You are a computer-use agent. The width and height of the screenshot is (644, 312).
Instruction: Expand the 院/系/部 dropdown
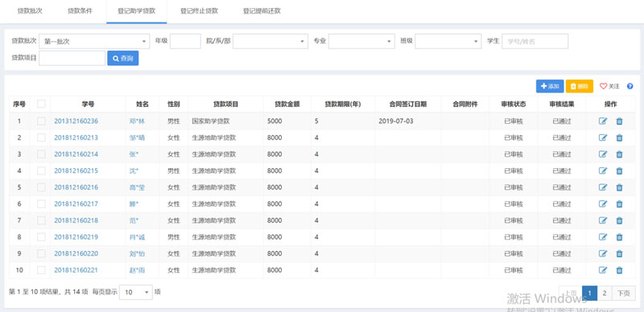270,41
